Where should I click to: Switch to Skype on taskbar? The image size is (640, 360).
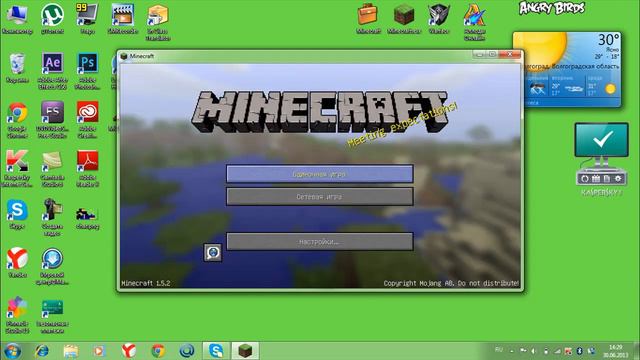click(216, 351)
